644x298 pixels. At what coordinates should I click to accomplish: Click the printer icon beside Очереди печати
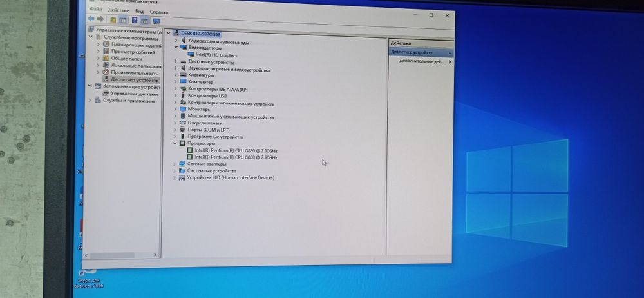[x=183, y=123]
